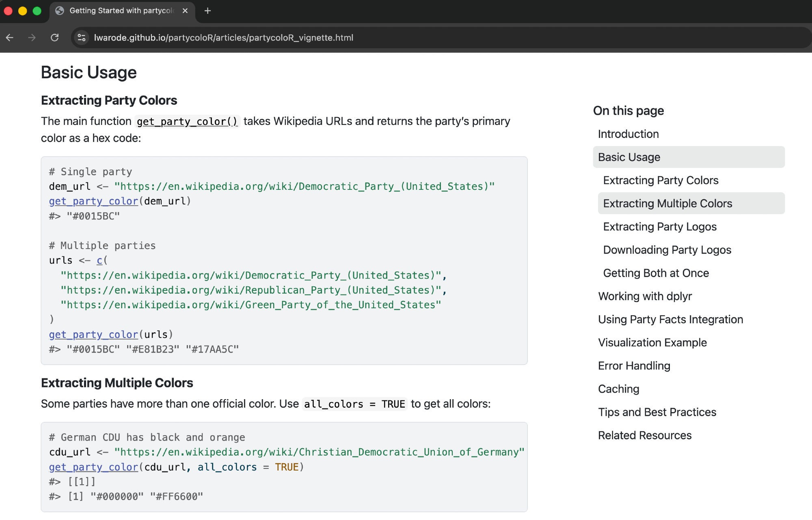Open Related Resources sidebar link
The height and width of the screenshot is (520, 812).
point(644,435)
